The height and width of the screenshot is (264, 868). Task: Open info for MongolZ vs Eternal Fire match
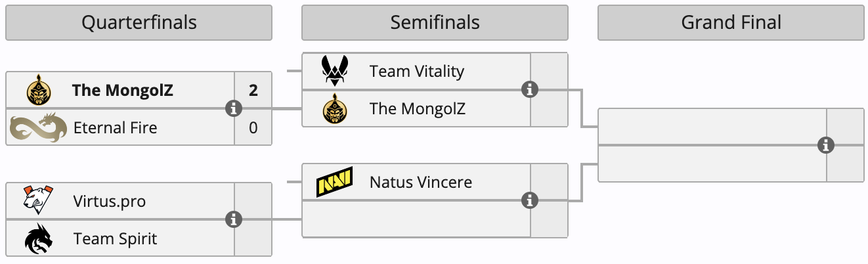(x=233, y=108)
